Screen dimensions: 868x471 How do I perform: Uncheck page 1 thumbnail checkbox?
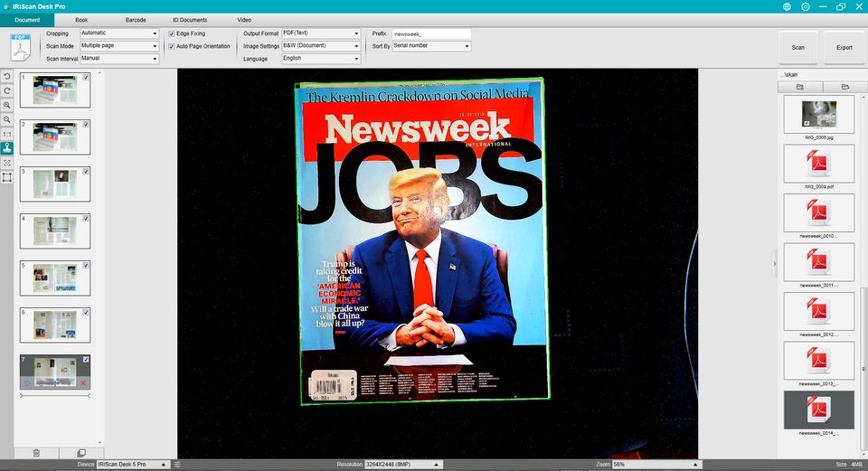coord(86,78)
